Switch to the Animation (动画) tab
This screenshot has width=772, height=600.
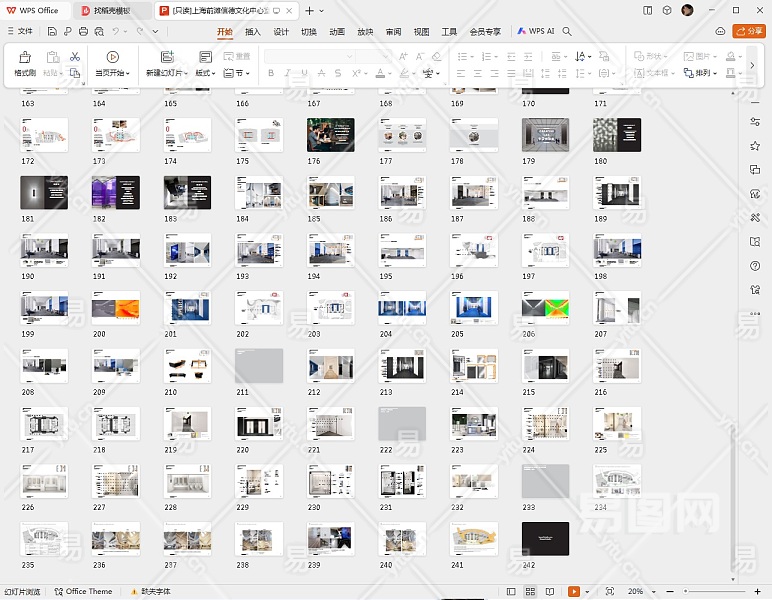point(337,31)
